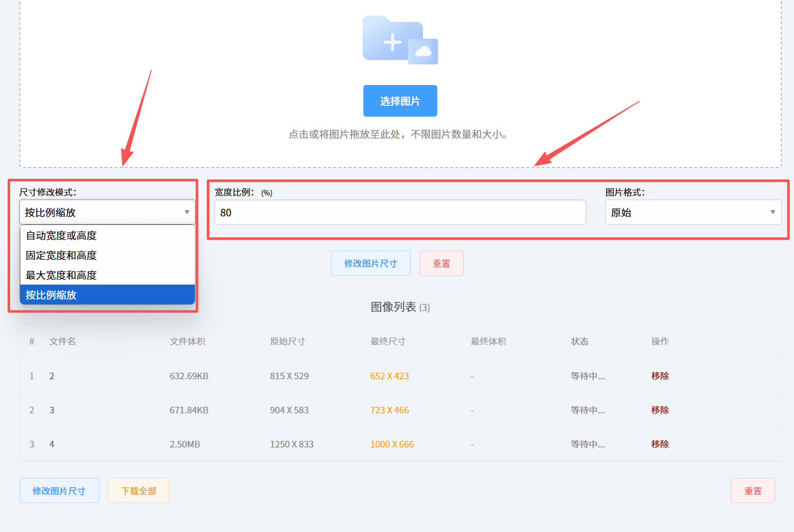794x532 pixels.
Task: Remove file 4 using 移除
Action: 660,444
